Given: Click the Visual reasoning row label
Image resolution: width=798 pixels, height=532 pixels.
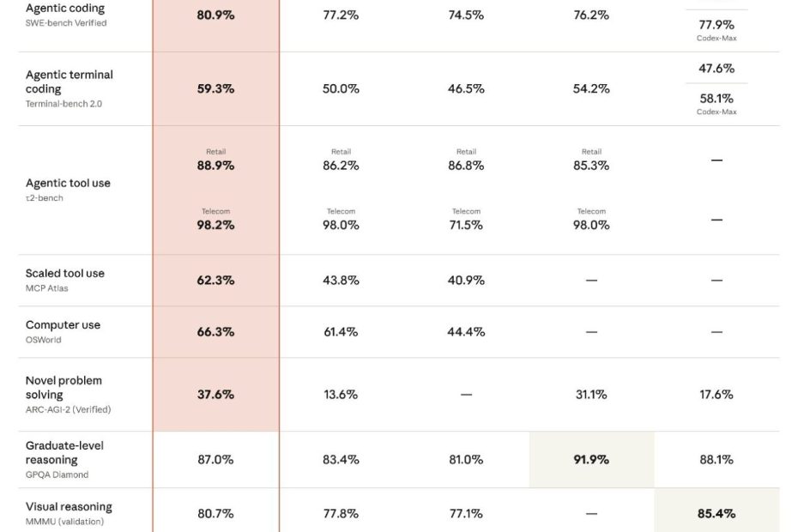Looking at the screenshot, I should click(69, 507).
